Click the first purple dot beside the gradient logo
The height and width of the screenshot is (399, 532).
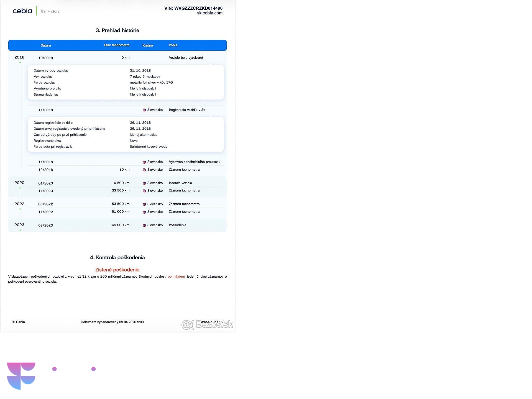55,369
